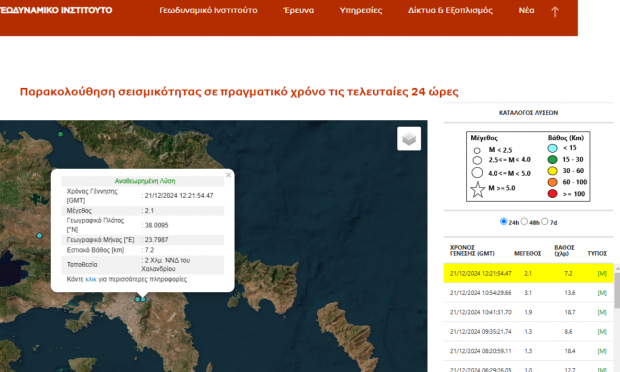
Task: Open the Γεωδυναμικό Ινστιτούτο menu
Action: (208, 10)
